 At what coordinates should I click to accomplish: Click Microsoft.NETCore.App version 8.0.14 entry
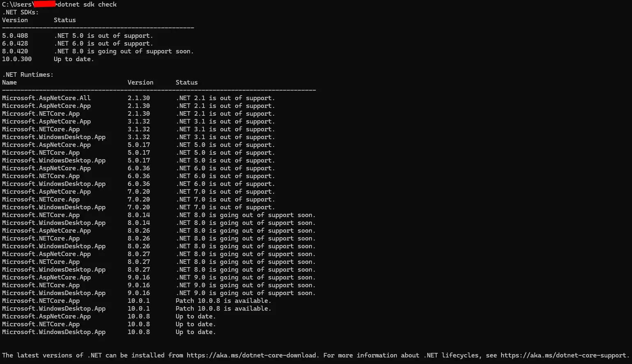(139, 215)
